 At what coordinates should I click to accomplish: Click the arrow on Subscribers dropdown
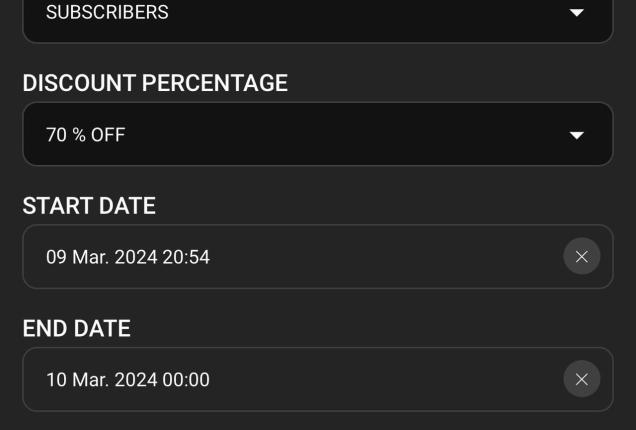pos(576,13)
